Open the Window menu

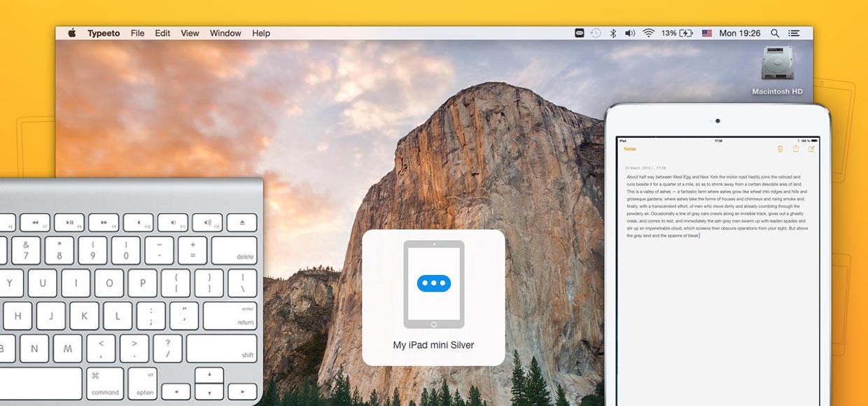click(x=225, y=33)
